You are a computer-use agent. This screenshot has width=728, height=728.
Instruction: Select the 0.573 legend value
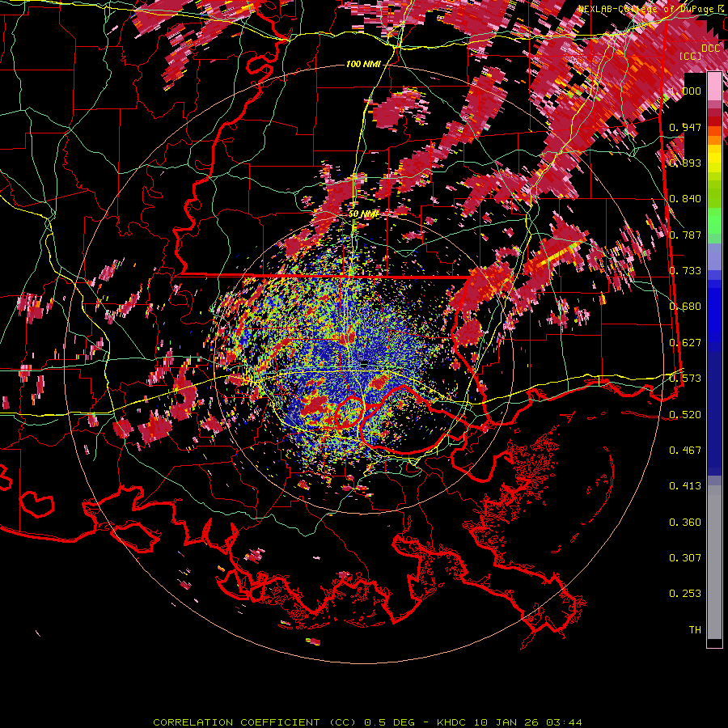tap(685, 379)
